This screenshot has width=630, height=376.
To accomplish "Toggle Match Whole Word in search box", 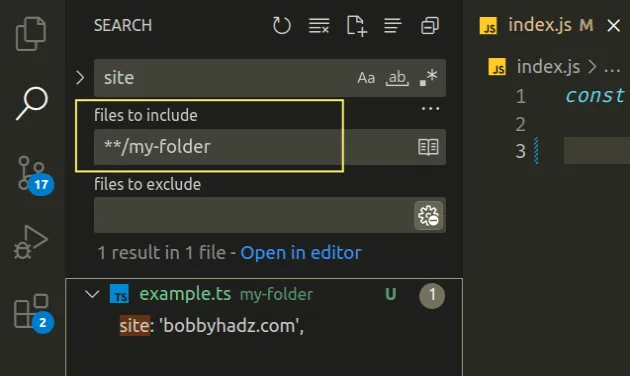I will [397, 78].
